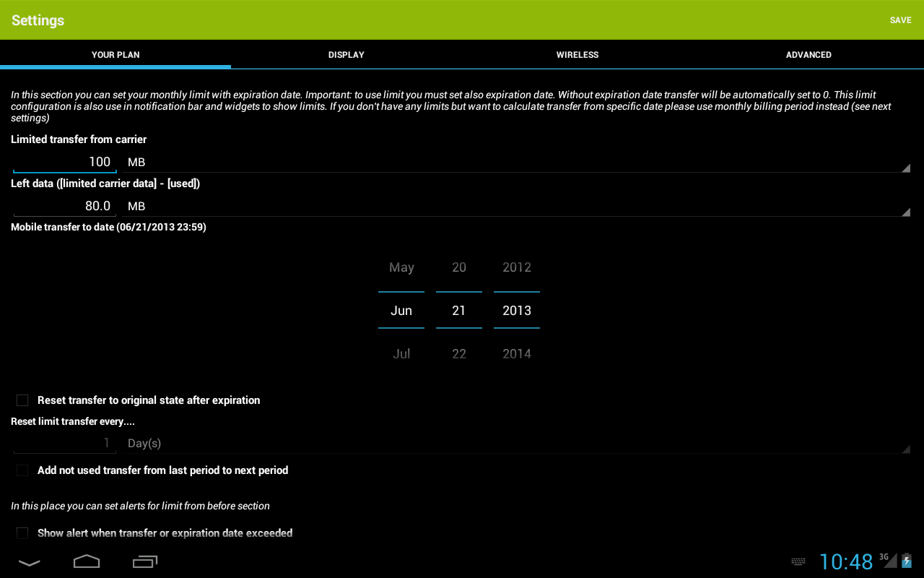Open the clock showing 10:48
The height and width of the screenshot is (578, 924).
click(x=845, y=561)
